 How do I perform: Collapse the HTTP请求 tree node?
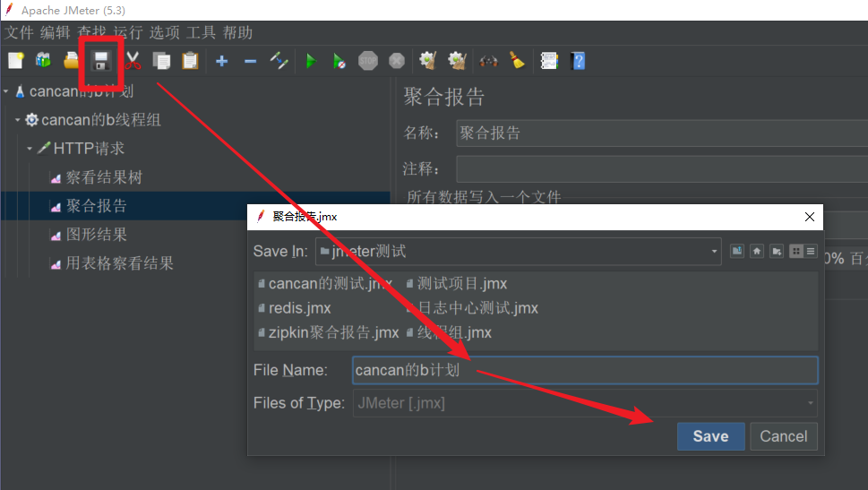click(x=30, y=149)
